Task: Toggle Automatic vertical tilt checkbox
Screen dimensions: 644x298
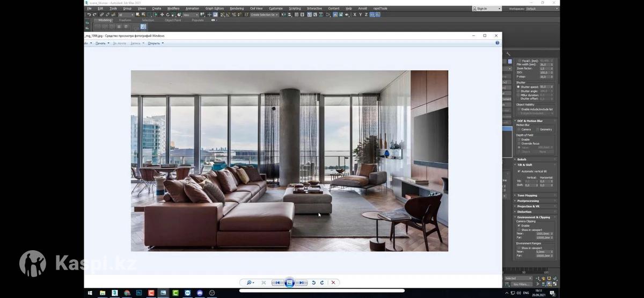Action: [x=518, y=171]
